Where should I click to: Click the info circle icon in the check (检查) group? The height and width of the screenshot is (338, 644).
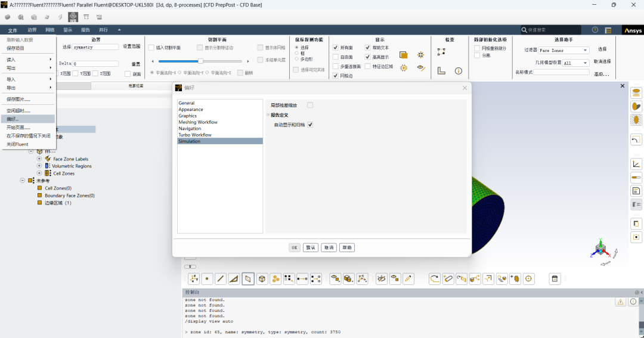459,71
